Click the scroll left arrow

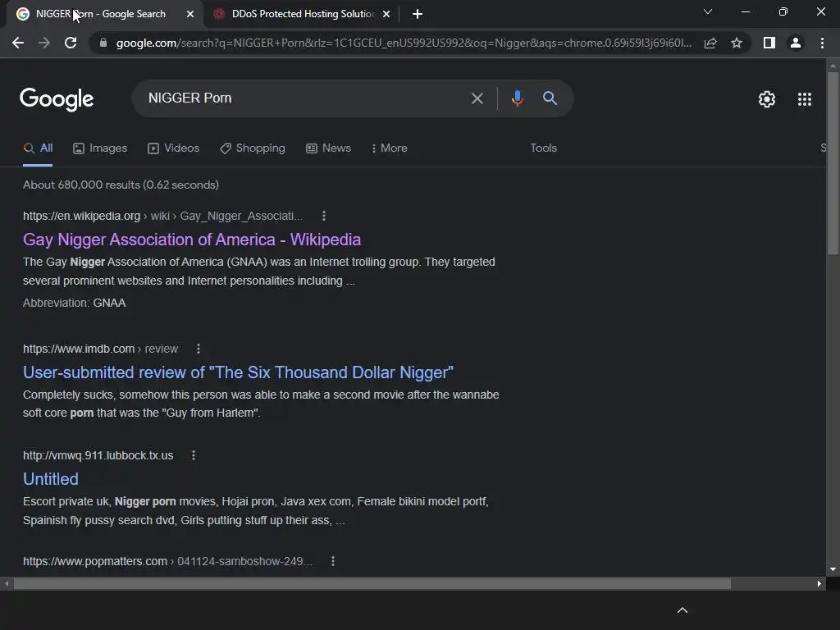click(7, 583)
